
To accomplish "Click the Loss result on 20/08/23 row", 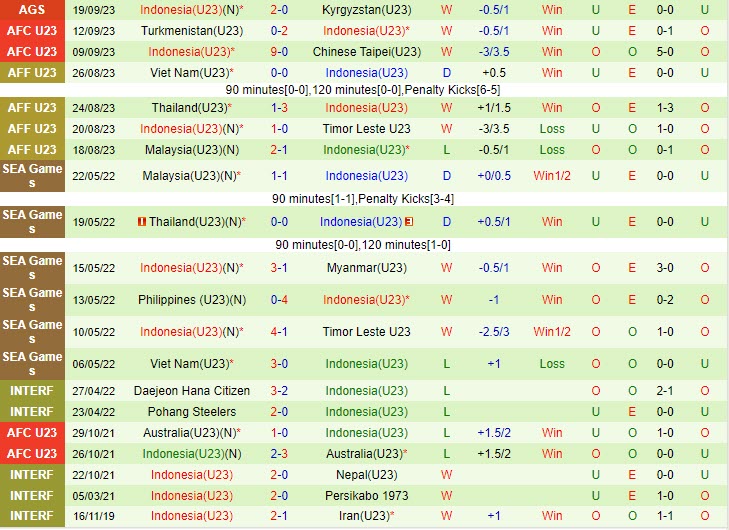I will (x=552, y=129).
